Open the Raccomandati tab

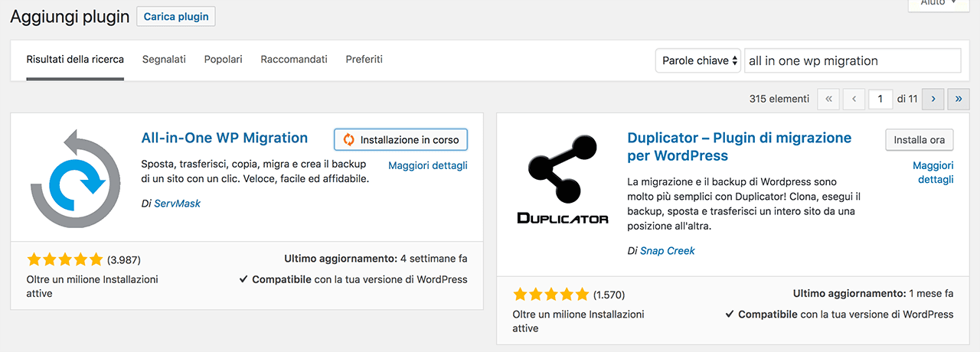pos(294,59)
